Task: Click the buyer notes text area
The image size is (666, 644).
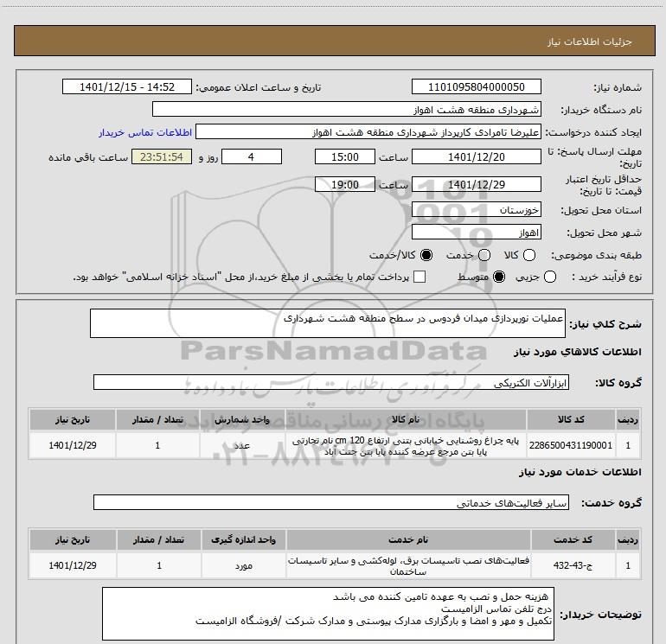Action: pyautogui.click(x=328, y=614)
